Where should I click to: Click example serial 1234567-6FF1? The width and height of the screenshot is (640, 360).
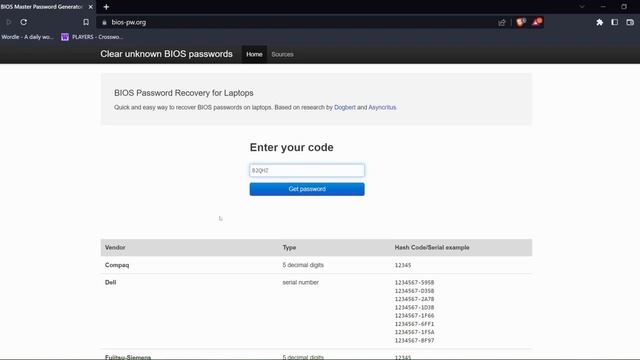[414, 324]
